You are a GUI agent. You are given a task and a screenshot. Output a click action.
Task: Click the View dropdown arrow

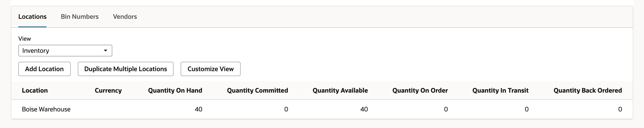106,51
